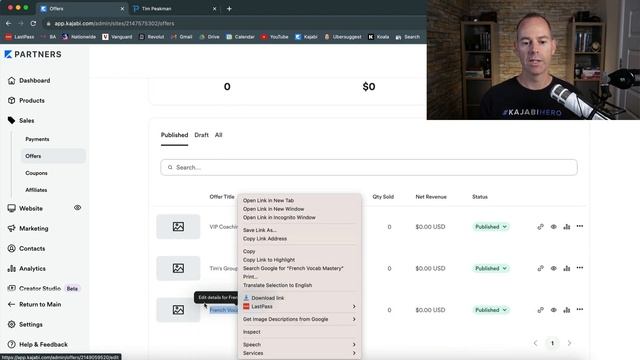Open Coupons under Sales
The width and height of the screenshot is (640, 360).
36,173
